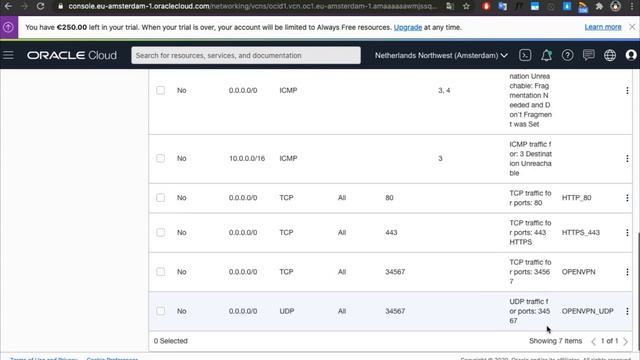The height and width of the screenshot is (360, 640).
Task: Click the purple upgrade arrow icon in banner
Action: pos(8,27)
